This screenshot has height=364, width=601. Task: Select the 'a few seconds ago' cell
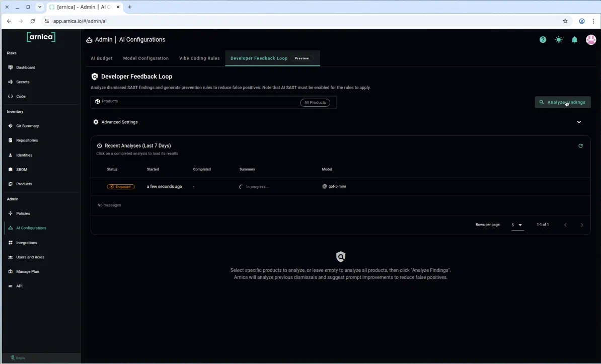point(165,186)
